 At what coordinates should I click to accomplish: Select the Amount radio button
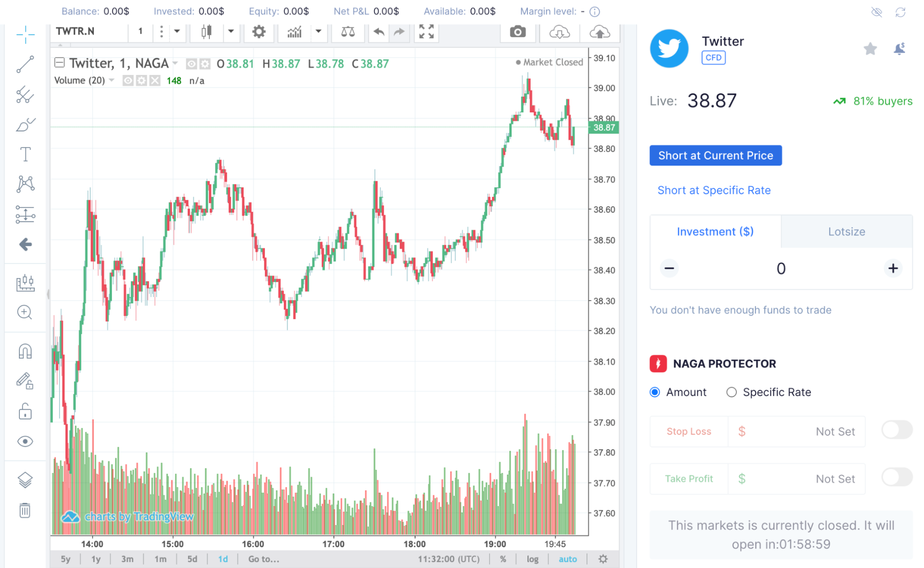(x=655, y=392)
